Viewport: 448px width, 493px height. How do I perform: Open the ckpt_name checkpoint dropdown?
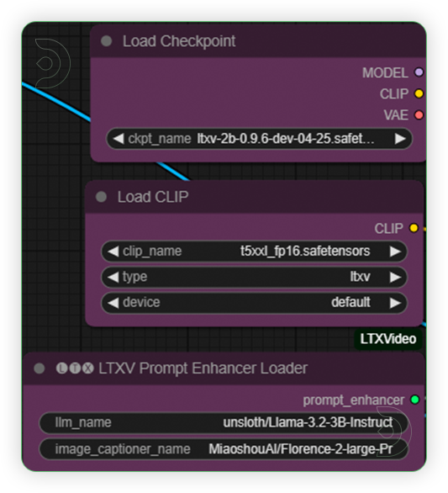[259, 139]
